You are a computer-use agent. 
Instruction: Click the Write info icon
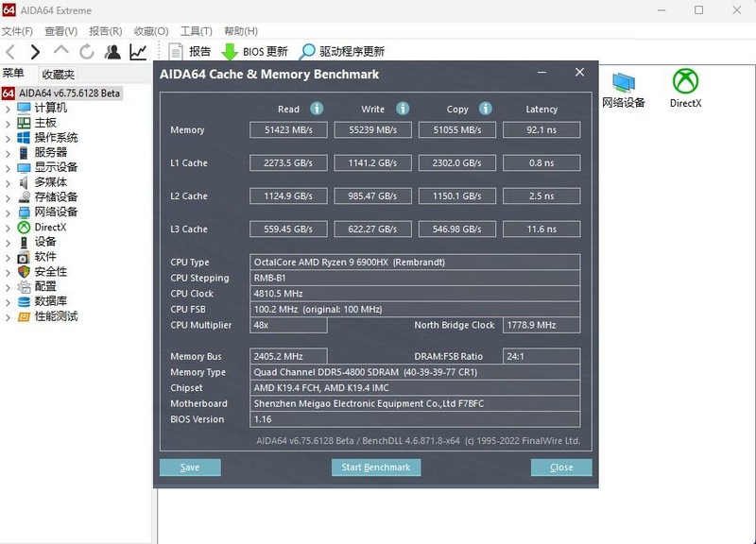(403, 109)
